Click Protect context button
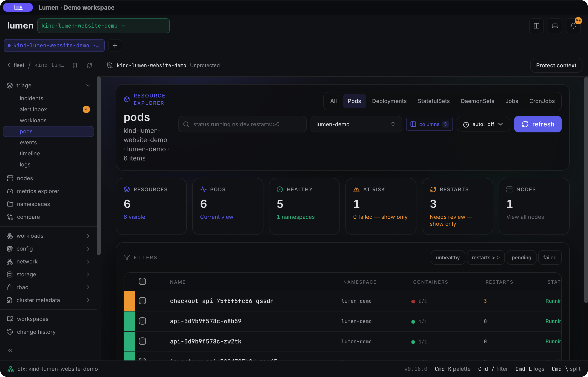This screenshot has width=588, height=377. tap(556, 65)
